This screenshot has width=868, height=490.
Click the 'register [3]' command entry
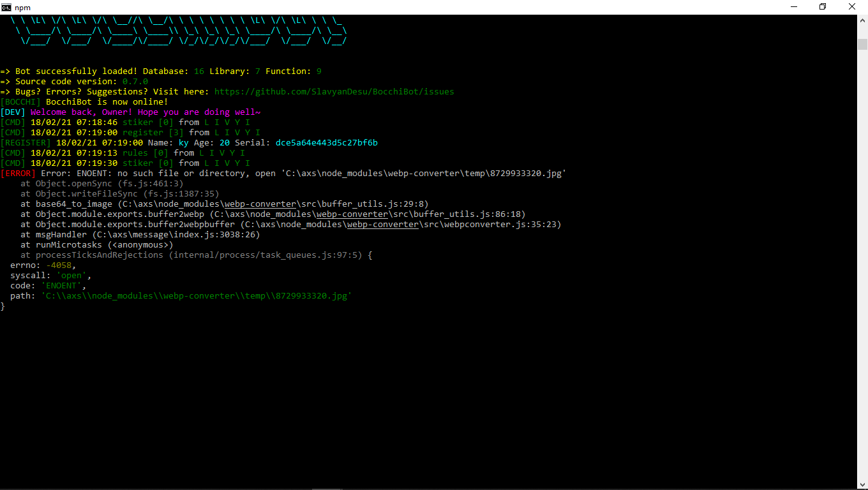click(x=153, y=133)
